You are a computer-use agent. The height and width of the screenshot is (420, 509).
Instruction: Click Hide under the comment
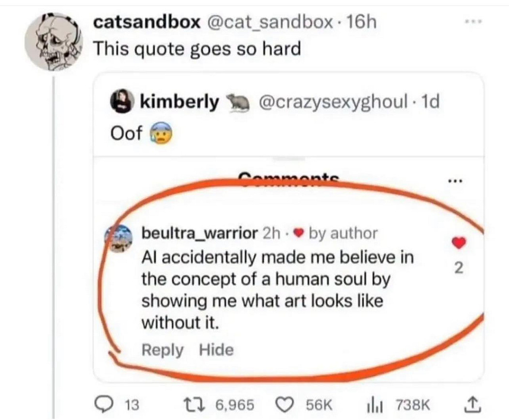coord(216,350)
